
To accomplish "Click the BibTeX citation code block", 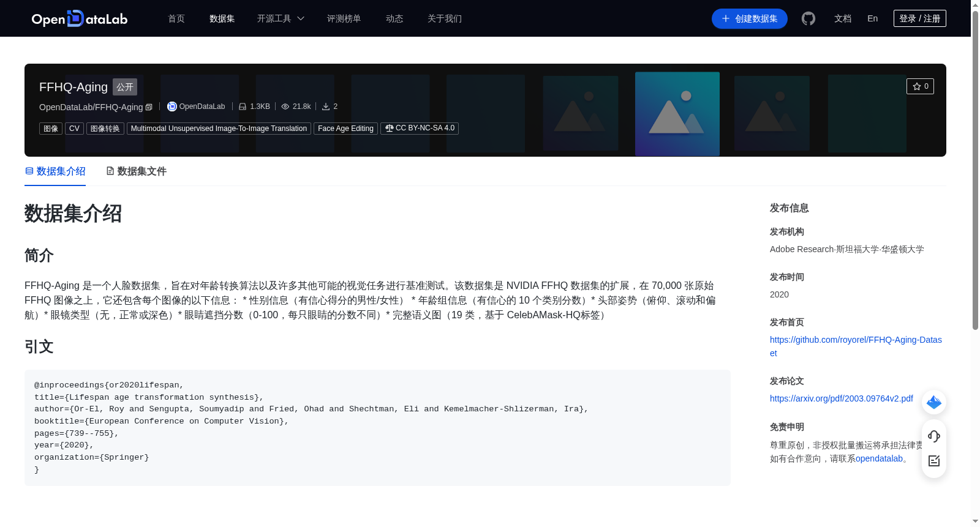I will pos(377,428).
